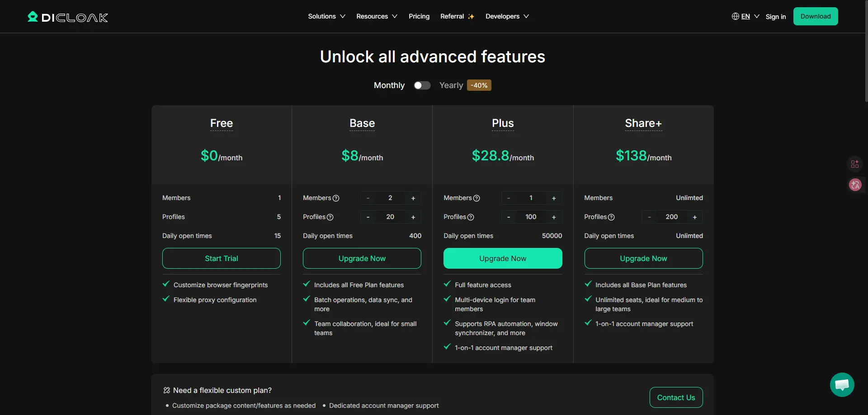Screen dimensions: 868x415
Task: Decrease Plus plan profiles count
Action: (509, 217)
